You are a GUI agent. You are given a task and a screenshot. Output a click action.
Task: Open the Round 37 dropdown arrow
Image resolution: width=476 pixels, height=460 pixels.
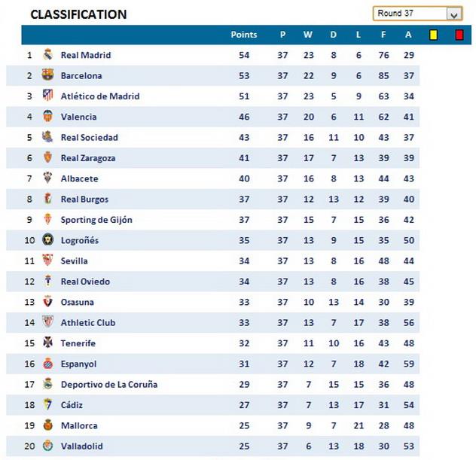(453, 14)
